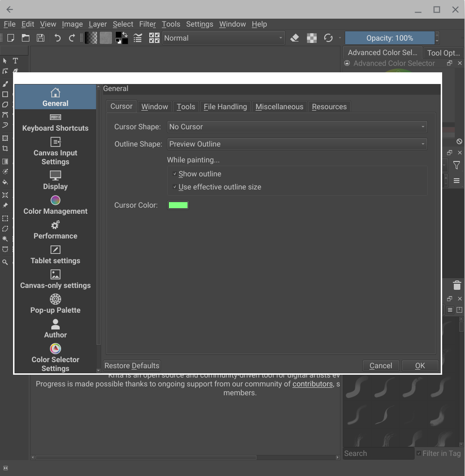Open the Outline Shape dropdown
Viewport: 465px width, 476px height.
pyautogui.click(x=297, y=144)
